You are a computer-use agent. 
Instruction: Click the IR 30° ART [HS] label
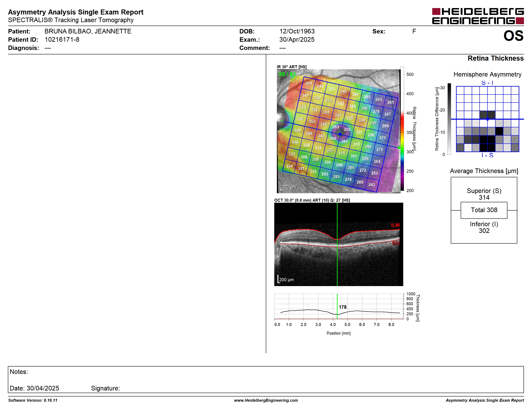tap(292, 67)
